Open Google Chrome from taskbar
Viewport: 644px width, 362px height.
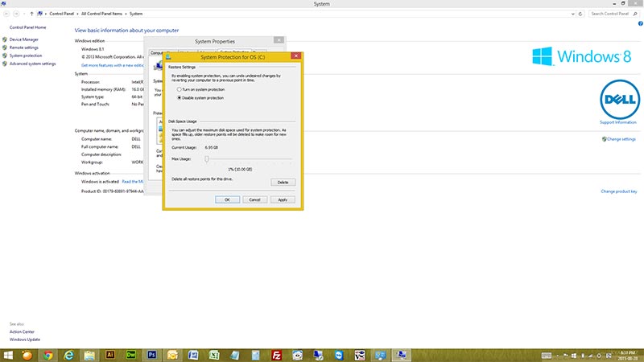coord(48,355)
